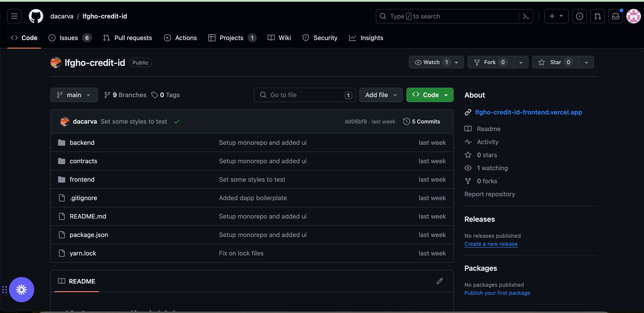This screenshot has width=644, height=313.
Task: Open the yarn.lock file
Action: (x=83, y=254)
